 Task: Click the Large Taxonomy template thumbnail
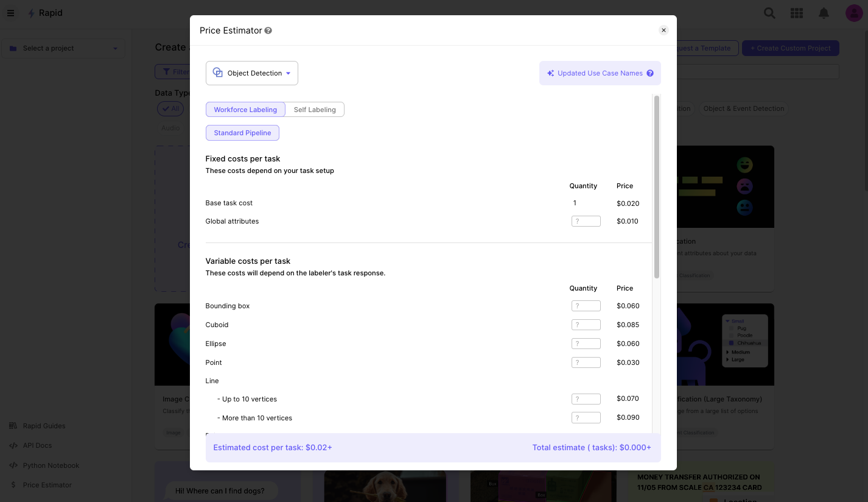coord(726,344)
